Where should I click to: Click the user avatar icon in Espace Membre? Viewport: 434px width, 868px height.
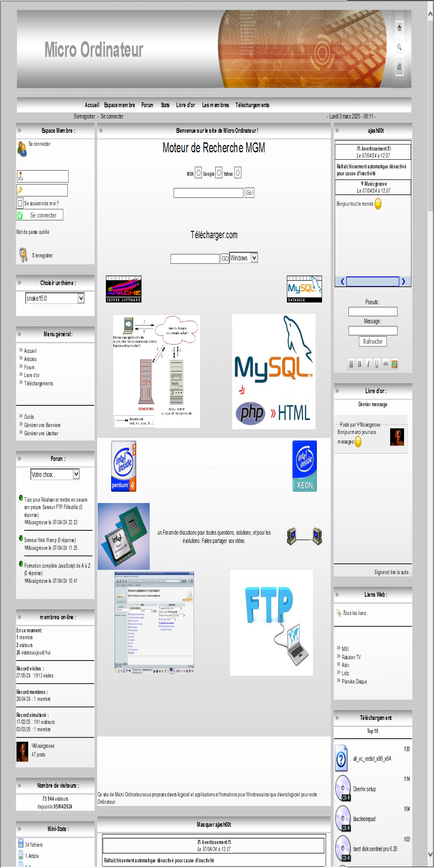[22, 148]
